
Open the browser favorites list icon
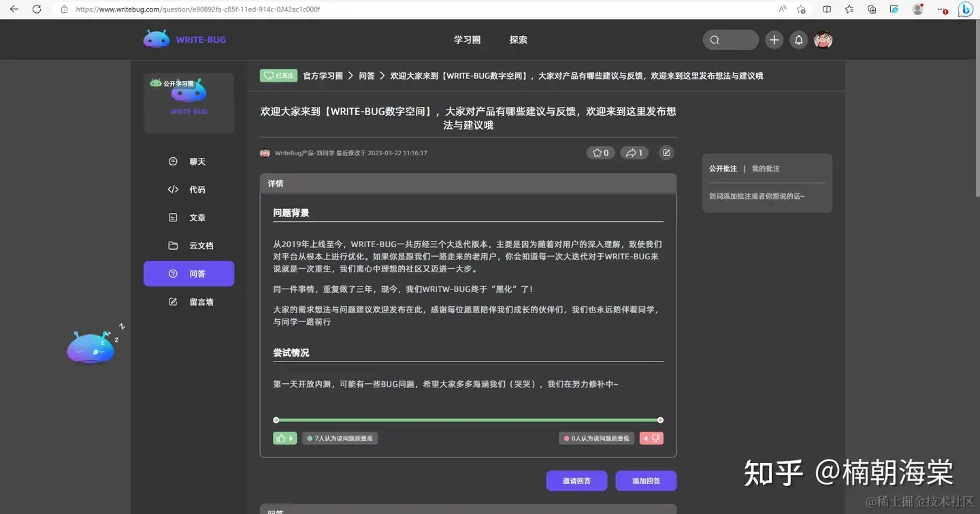[x=849, y=10]
